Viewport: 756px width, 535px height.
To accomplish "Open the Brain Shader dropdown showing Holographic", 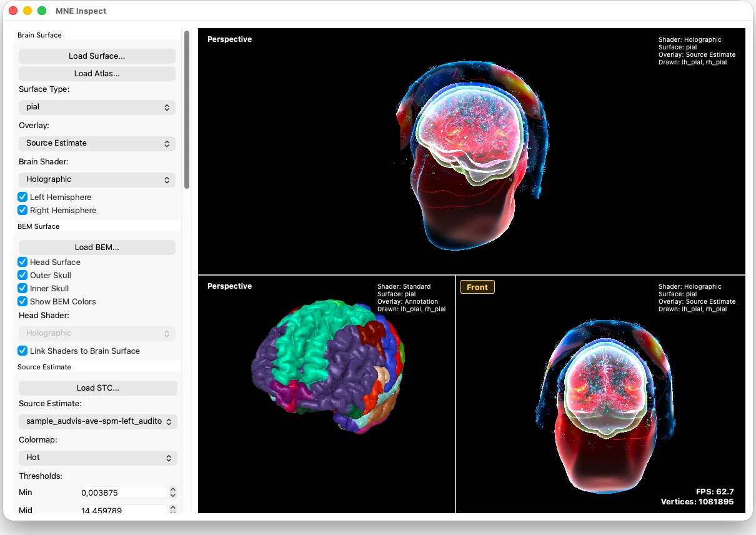I will point(97,179).
